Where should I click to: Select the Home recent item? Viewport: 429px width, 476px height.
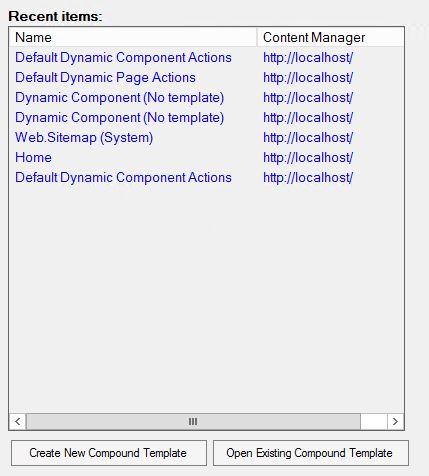[33, 158]
